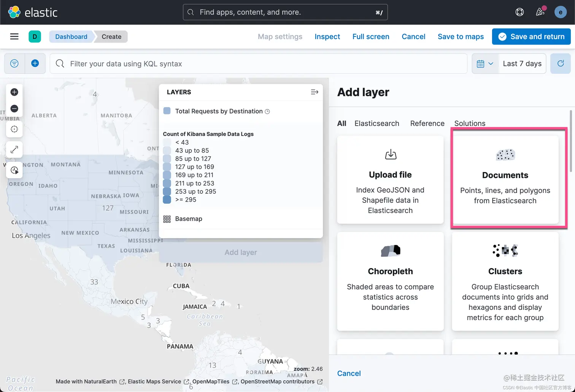
Task: Click the Choropleth card icon
Action: pos(391,251)
